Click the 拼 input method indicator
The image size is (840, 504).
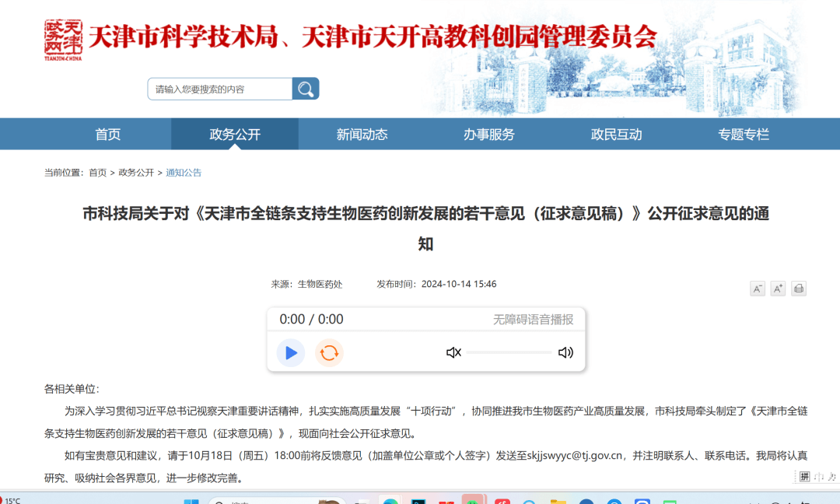click(805, 476)
